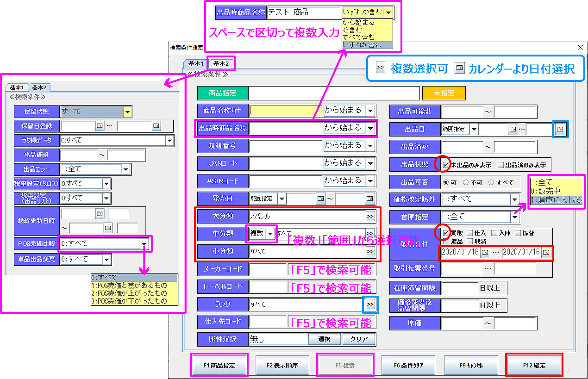
Task: Open calendar for 発売日 start date
Action: pyautogui.click(x=320, y=199)
